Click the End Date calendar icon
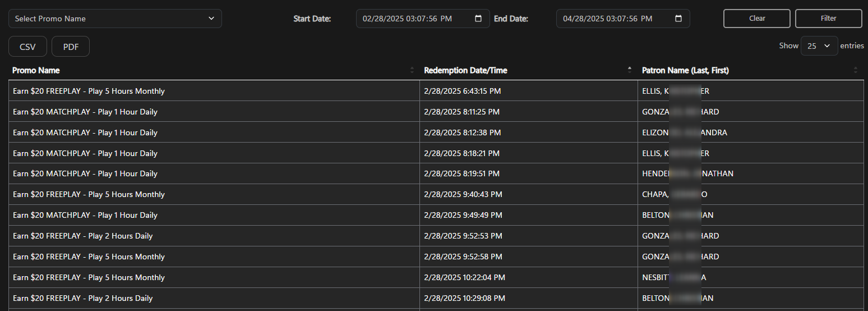Screen dimensions: 868x311 678,19
